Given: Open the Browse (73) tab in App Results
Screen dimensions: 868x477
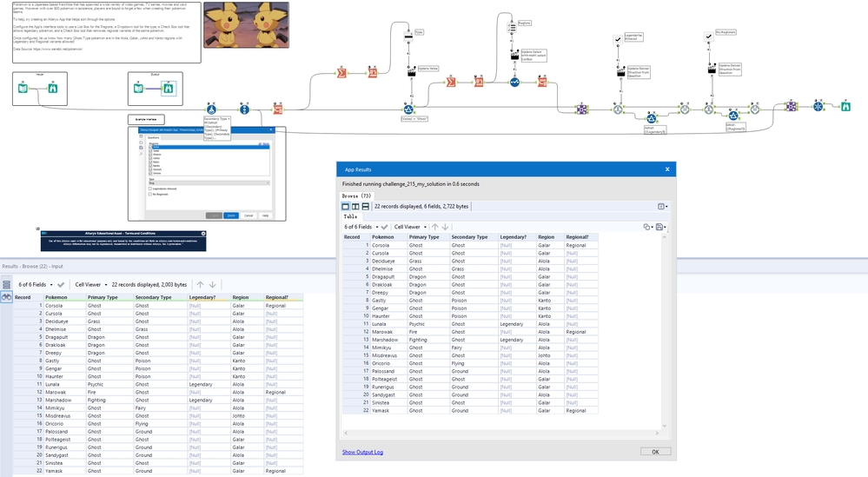Looking at the screenshot, I should point(356,195).
